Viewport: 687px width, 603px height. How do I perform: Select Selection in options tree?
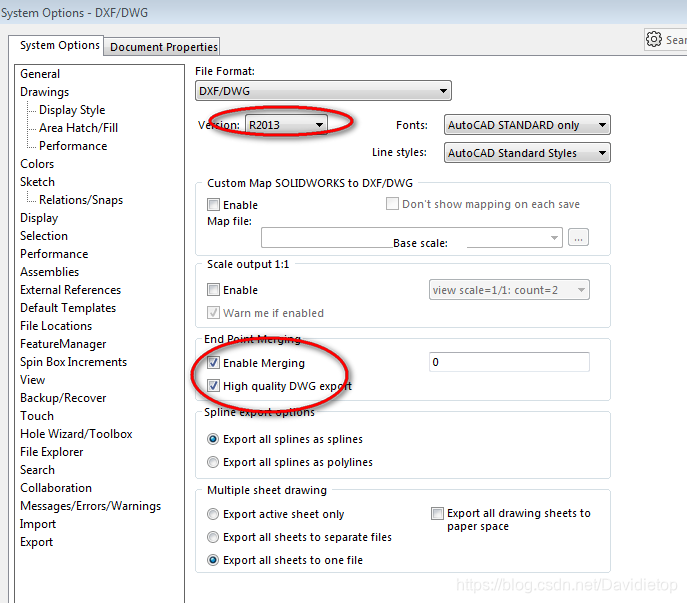click(44, 236)
